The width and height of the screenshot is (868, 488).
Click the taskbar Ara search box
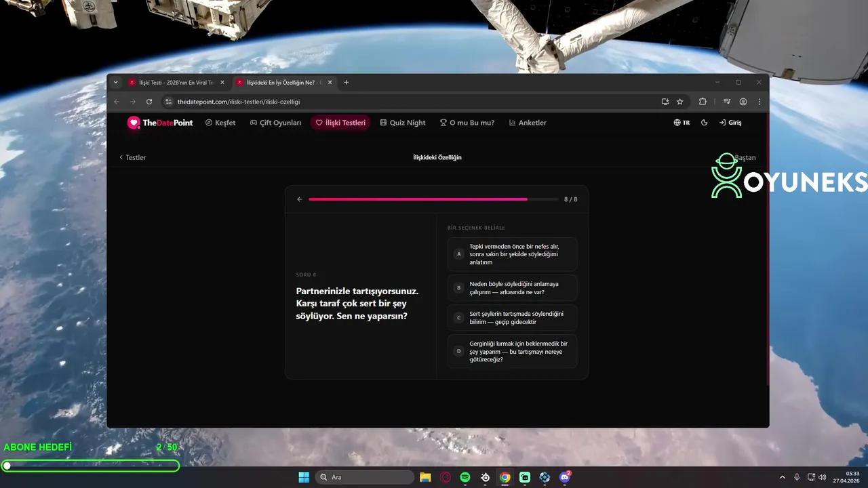[x=365, y=477]
